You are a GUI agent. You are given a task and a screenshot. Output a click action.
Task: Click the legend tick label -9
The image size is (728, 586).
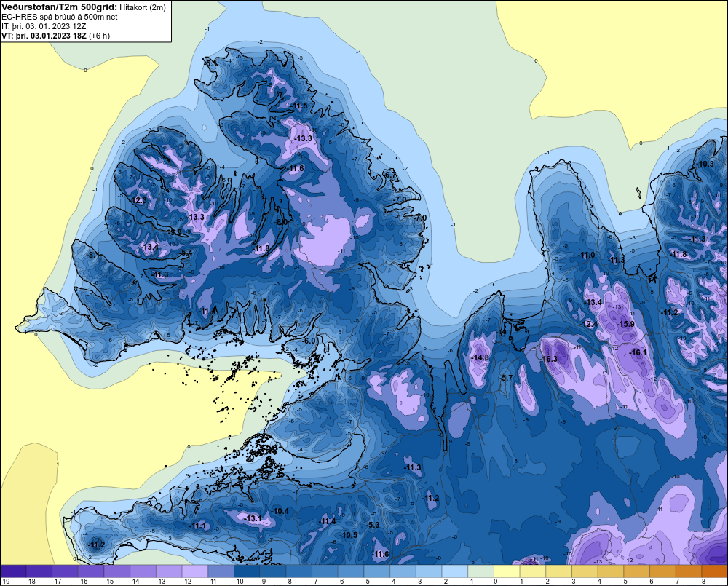click(x=264, y=582)
